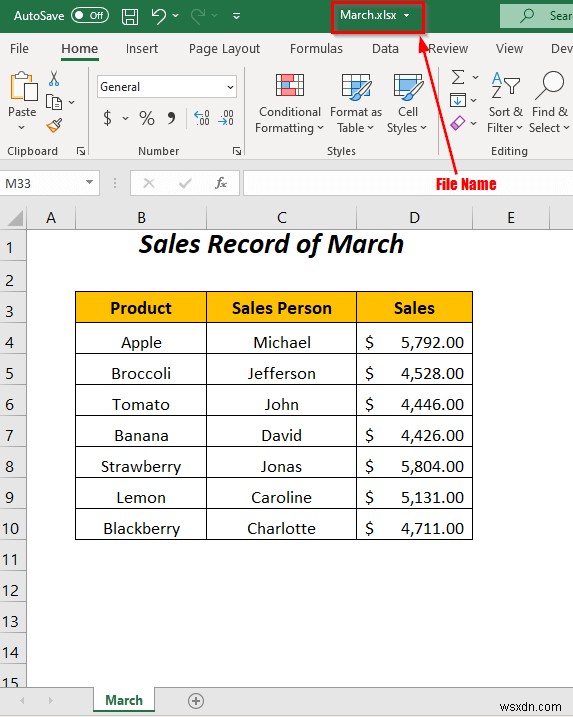The height and width of the screenshot is (717, 573).
Task: Click the AutoSum sigma icon
Action: 458,77
